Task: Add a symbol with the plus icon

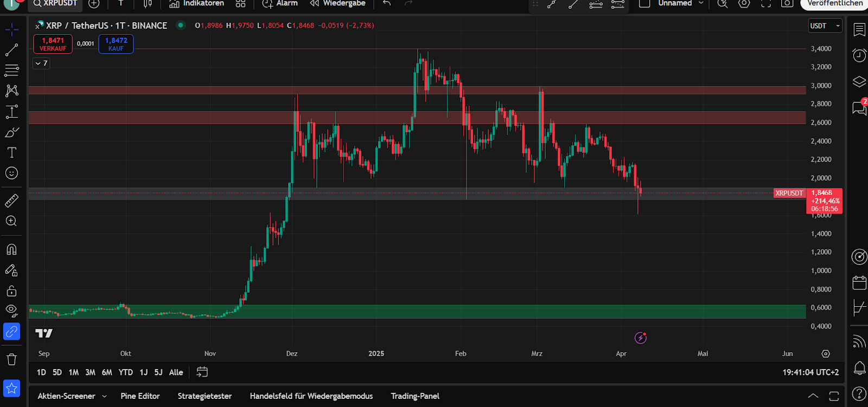Action: click(94, 3)
